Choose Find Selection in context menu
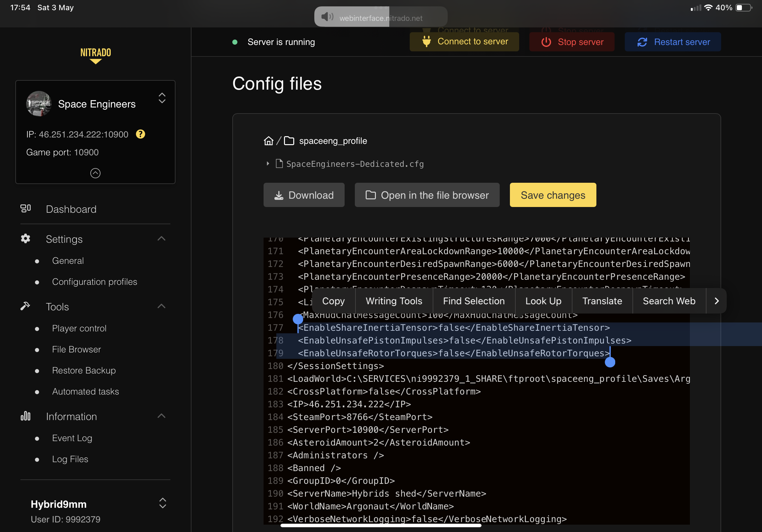 474,301
